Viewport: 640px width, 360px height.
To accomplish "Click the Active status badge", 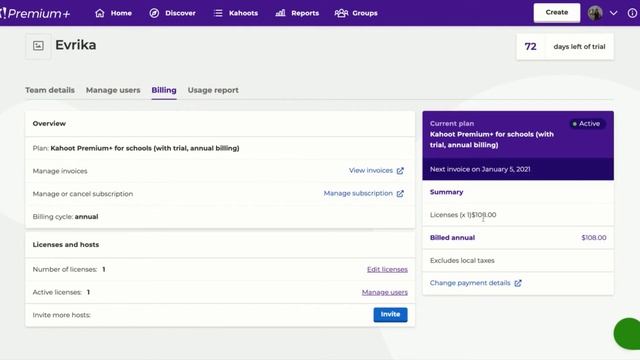I will (587, 124).
